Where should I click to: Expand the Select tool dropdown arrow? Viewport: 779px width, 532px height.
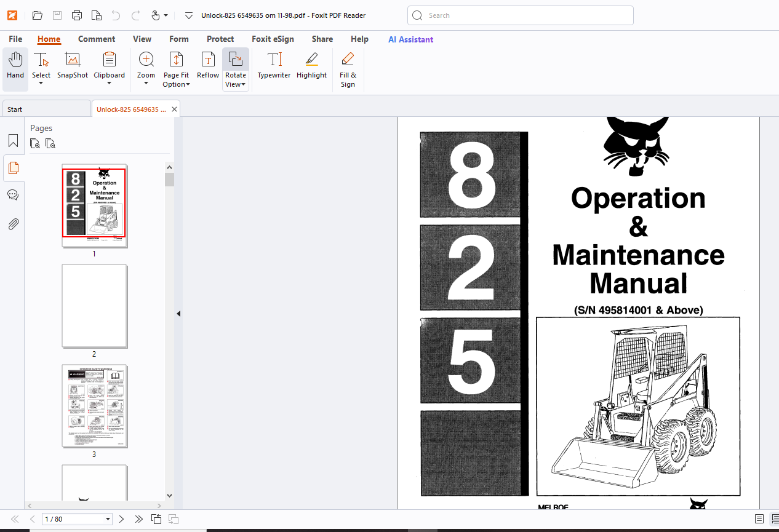[41, 84]
